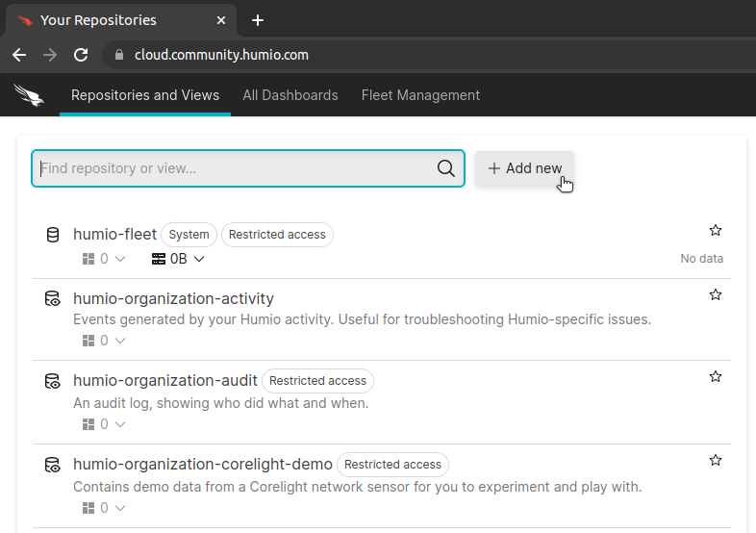Favorite the humio-organization-corelight-demo view

[x=716, y=460]
